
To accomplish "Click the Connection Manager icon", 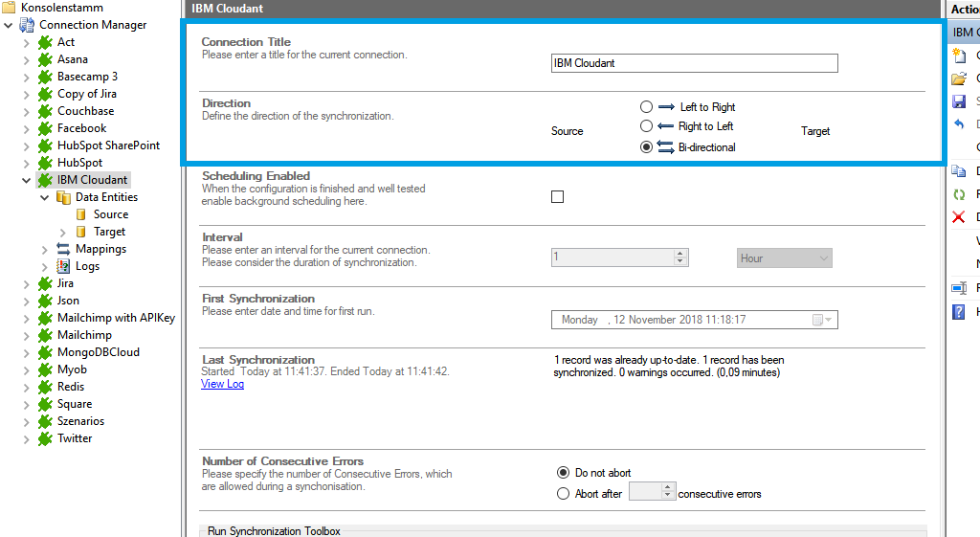I will pyautogui.click(x=27, y=25).
